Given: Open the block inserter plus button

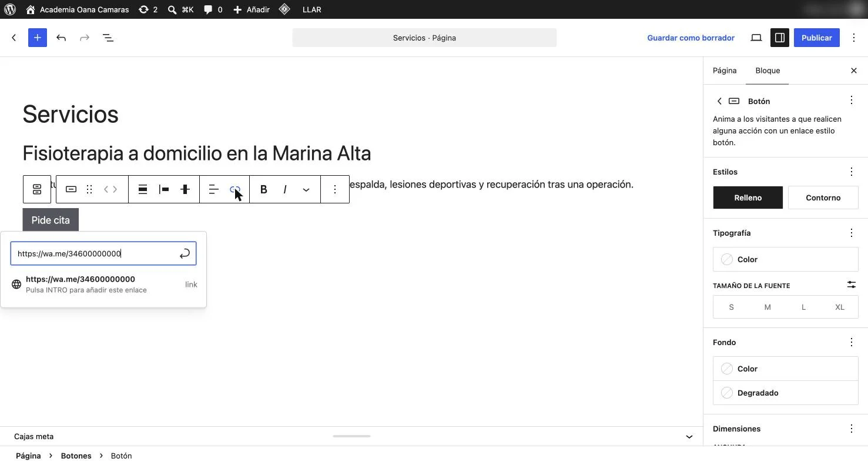Looking at the screenshot, I should (x=37, y=38).
